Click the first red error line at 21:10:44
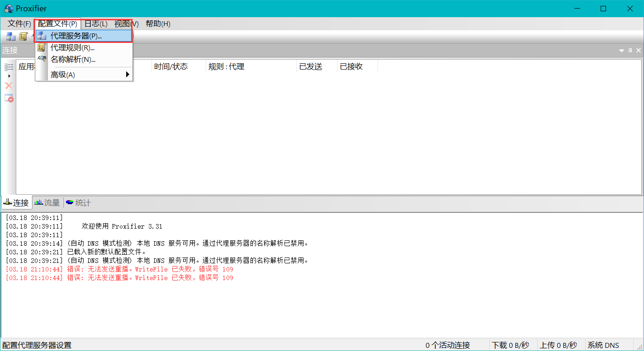 tap(119, 269)
